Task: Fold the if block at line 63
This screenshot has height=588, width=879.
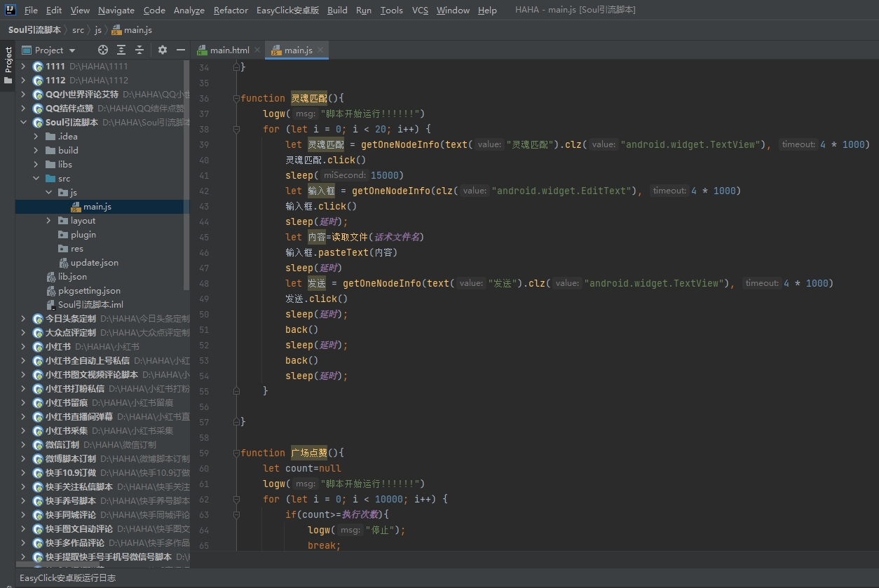Action: click(237, 514)
